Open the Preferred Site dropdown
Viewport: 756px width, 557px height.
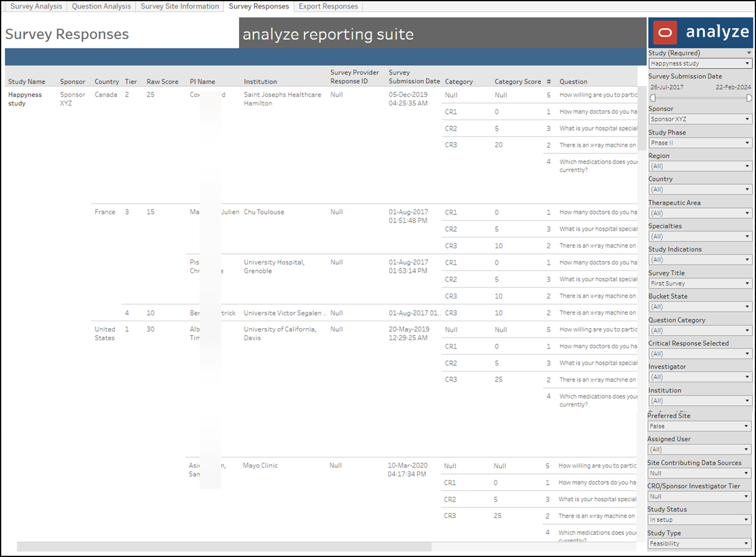[699, 426]
